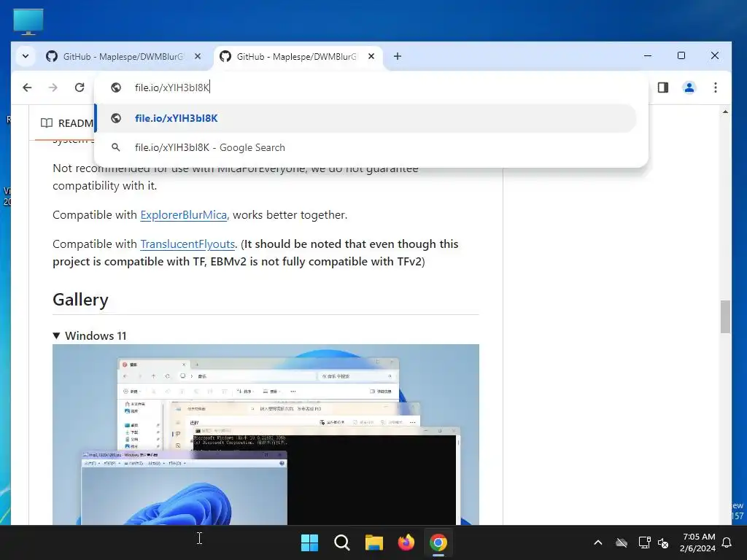Open taskbar Search
Image resolution: width=747 pixels, height=560 pixels.
click(342, 542)
